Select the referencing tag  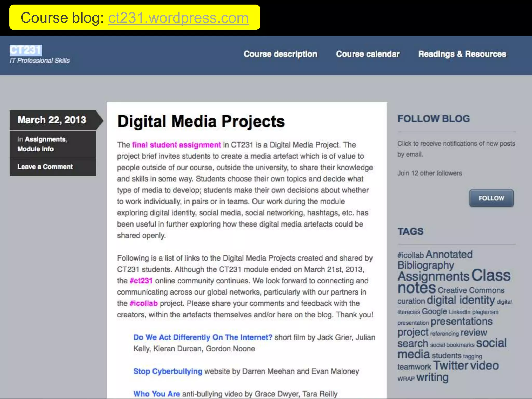pyautogui.click(x=444, y=334)
